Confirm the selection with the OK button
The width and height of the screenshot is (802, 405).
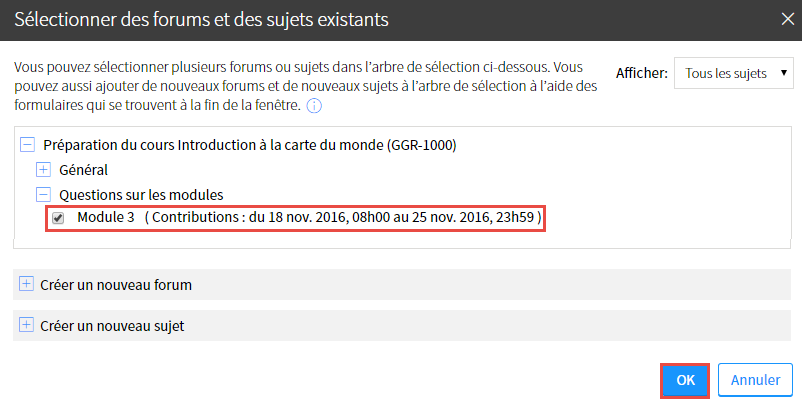click(685, 380)
